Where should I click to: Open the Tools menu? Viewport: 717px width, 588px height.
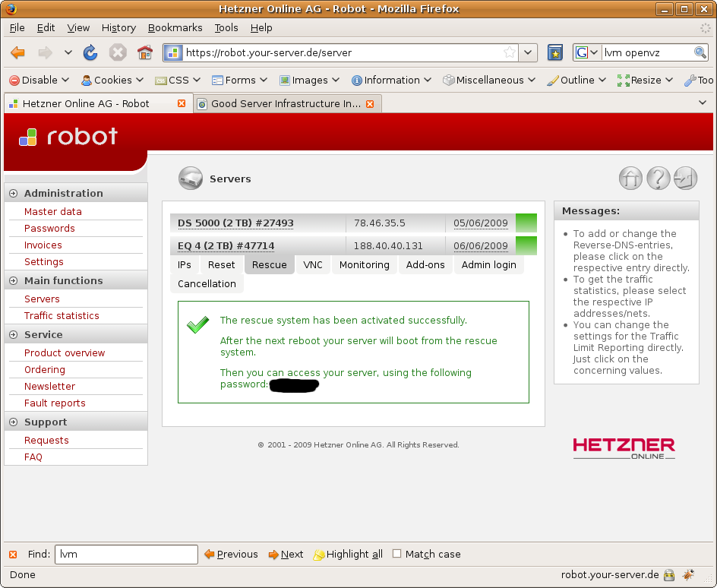[226, 28]
